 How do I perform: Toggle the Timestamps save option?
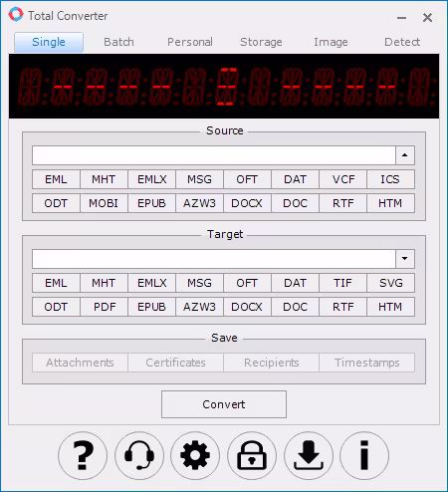366,363
